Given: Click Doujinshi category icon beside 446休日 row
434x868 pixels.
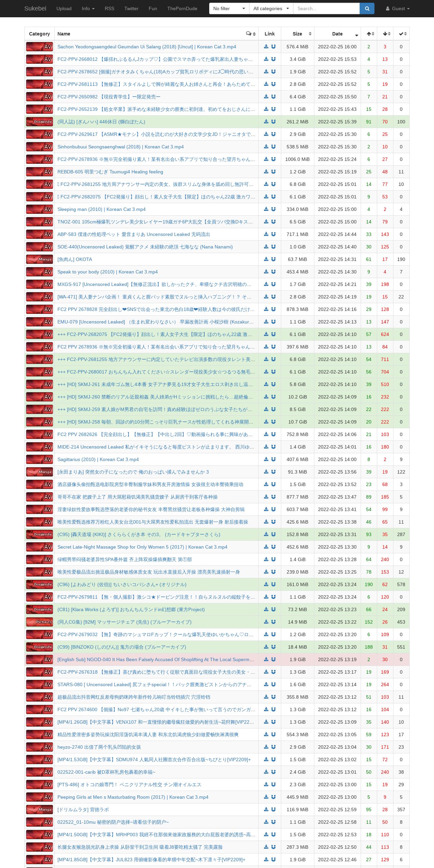Looking at the screenshot, I should [x=40, y=122].
